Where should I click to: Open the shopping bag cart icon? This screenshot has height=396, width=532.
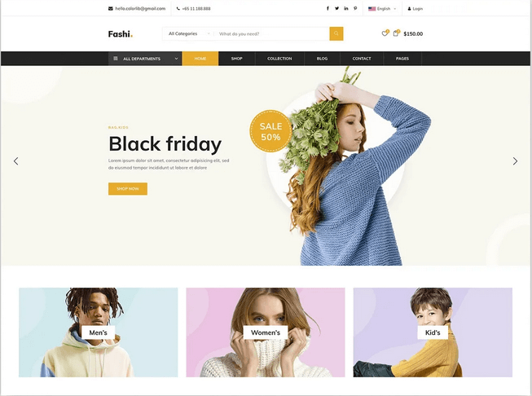[x=396, y=33]
